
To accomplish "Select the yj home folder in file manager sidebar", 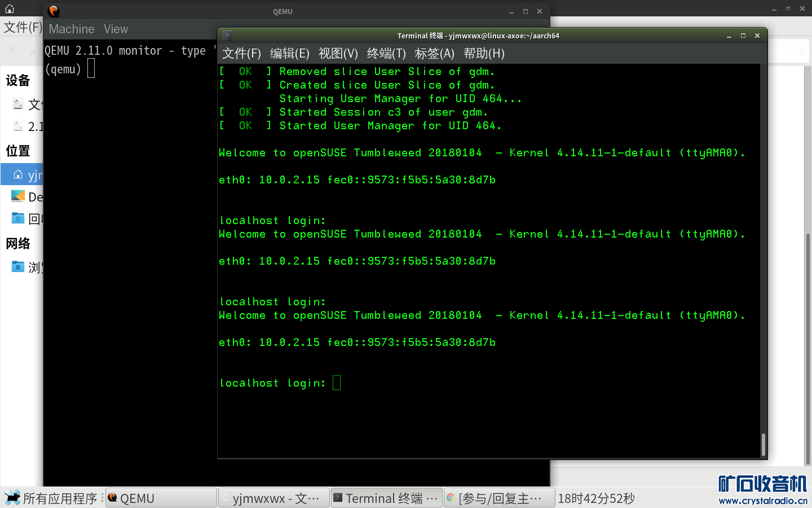I will (23, 174).
